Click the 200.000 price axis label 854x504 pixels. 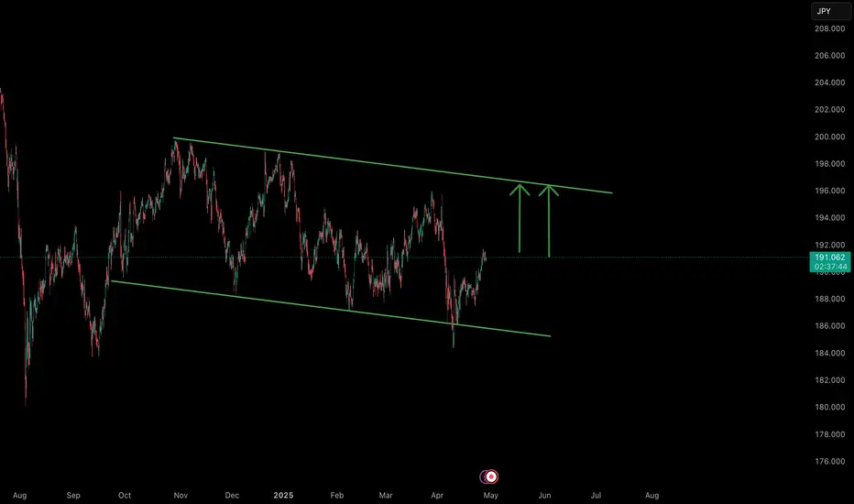pyautogui.click(x=829, y=137)
